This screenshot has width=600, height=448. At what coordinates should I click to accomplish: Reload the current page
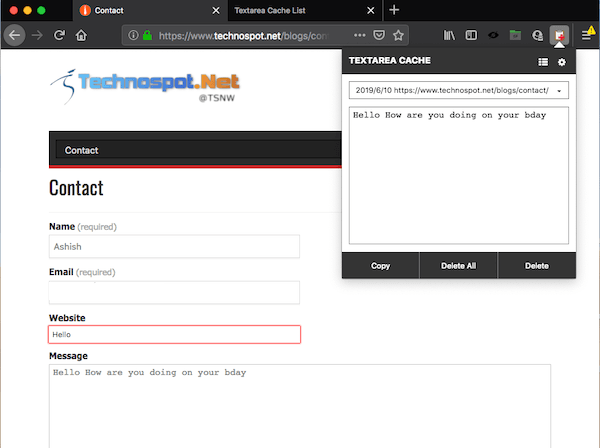[59, 36]
